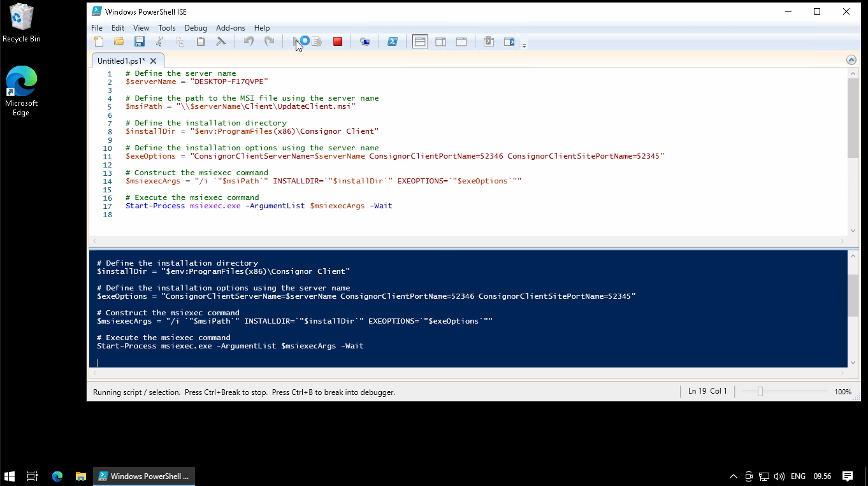Toggle Show Script Pane Maximized layout
The width and height of the screenshot is (868, 486).
[461, 42]
